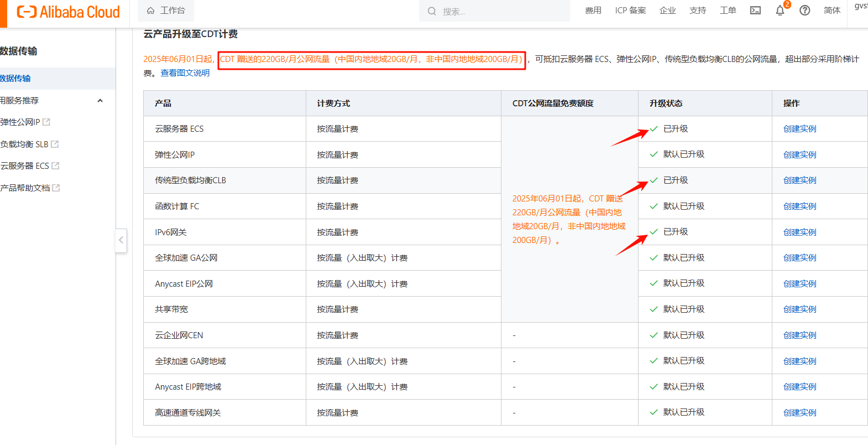
Task: Click the search magnifier icon
Action: [432, 11]
